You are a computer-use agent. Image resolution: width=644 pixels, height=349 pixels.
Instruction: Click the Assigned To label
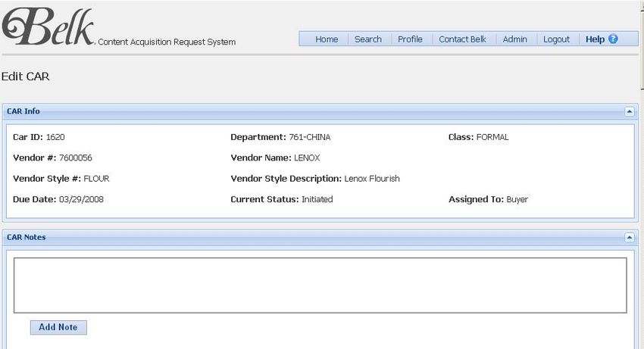tap(476, 200)
